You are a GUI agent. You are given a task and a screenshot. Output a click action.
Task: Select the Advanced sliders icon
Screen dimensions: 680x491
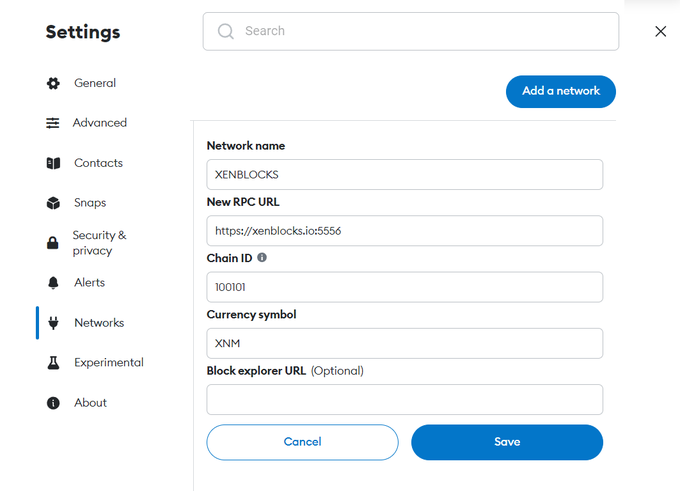tap(53, 123)
